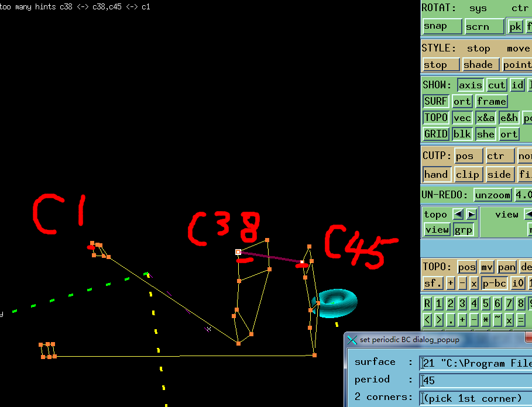Click the period input field
This screenshot has width=532, height=407.
(x=475, y=381)
